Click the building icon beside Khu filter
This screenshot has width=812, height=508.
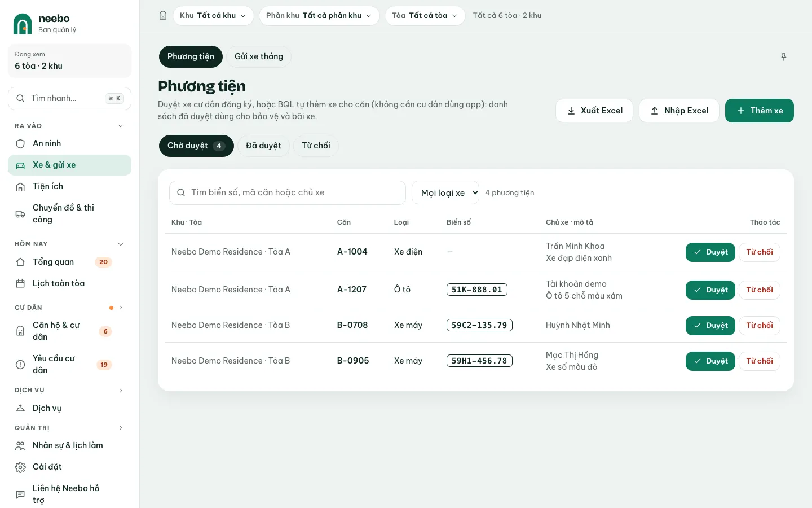click(163, 16)
